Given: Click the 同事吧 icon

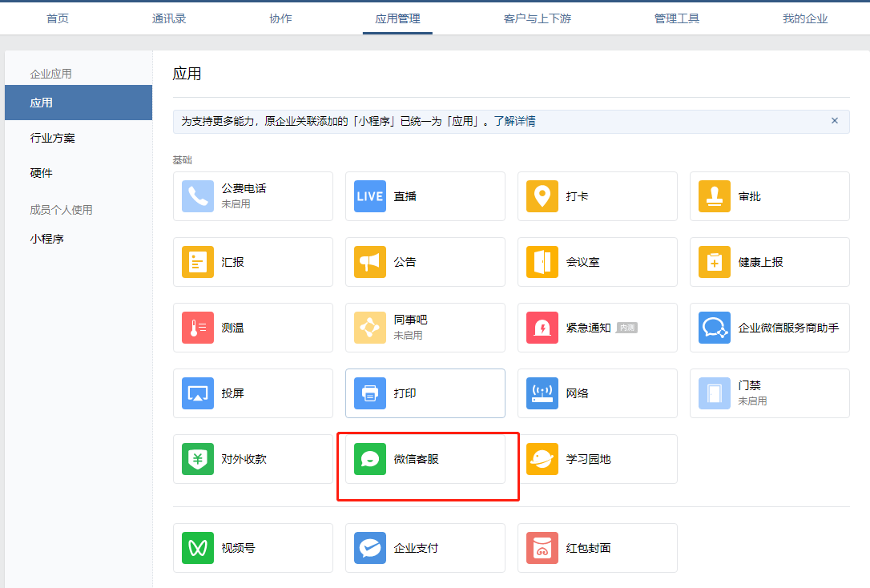Looking at the screenshot, I should coord(370,328).
